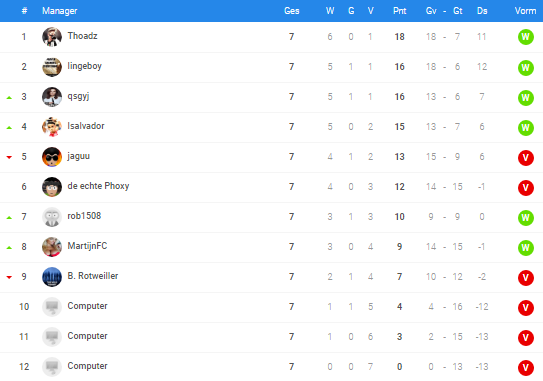Image resolution: width=543 pixels, height=381 pixels.
Task: Select the rank 10 Computer avatar
Action: 52,307
